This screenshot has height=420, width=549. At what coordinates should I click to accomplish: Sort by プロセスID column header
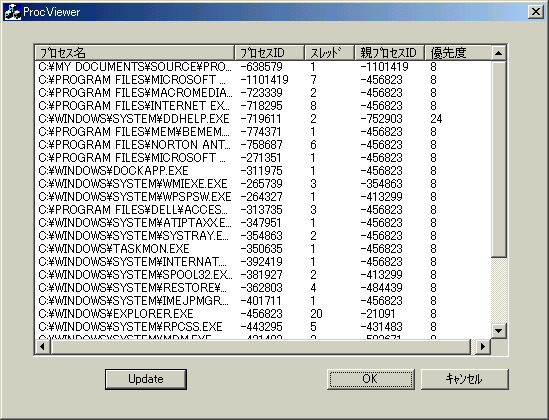click(269, 53)
